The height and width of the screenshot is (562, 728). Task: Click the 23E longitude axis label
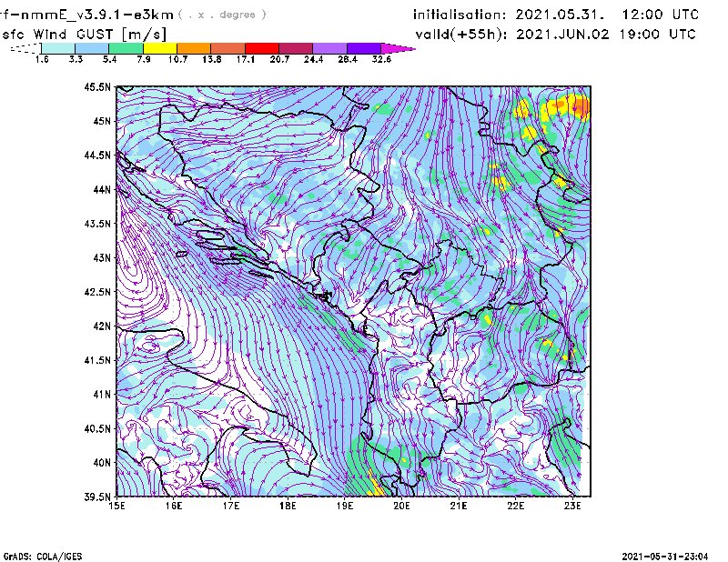click(x=572, y=506)
